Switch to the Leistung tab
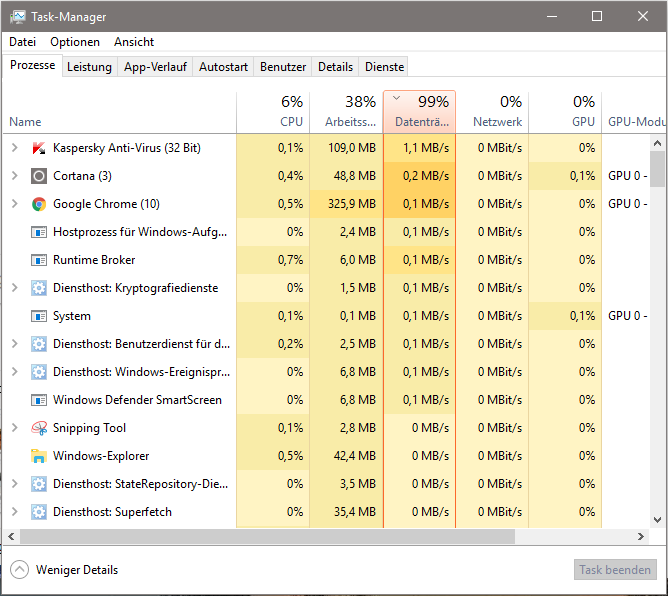Viewport: 668px width, 596px height. pyautogui.click(x=89, y=67)
